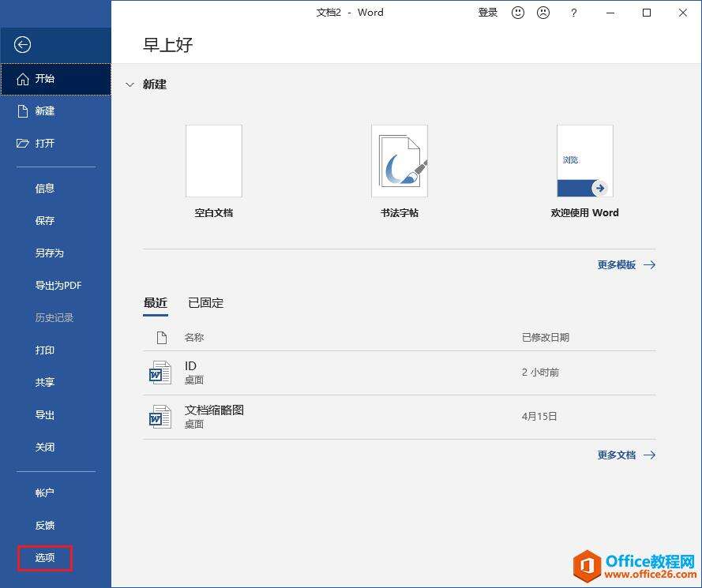This screenshot has height=588, width=702.
Task: Click the 打开 label in the sidebar
Action: [x=45, y=143]
